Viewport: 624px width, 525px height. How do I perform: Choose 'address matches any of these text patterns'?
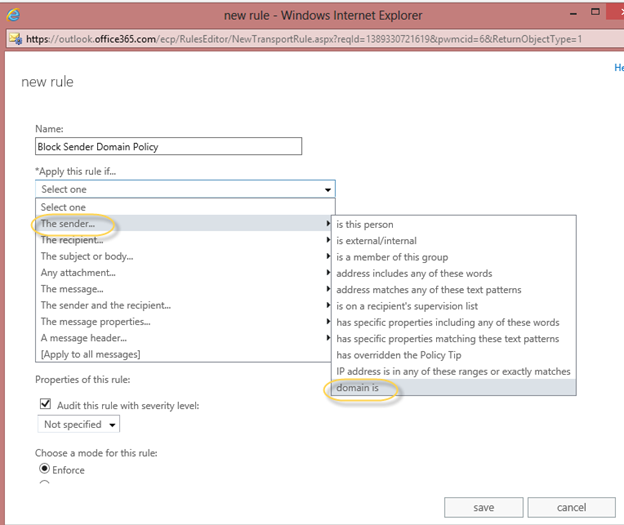454,289
